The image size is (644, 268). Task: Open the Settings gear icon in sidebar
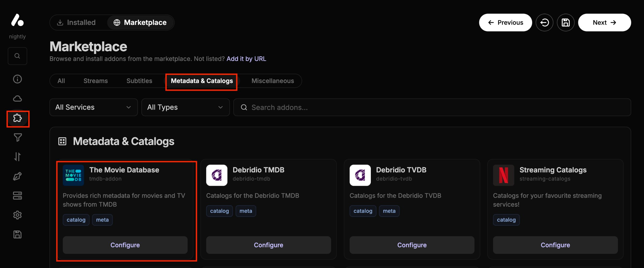point(17,215)
